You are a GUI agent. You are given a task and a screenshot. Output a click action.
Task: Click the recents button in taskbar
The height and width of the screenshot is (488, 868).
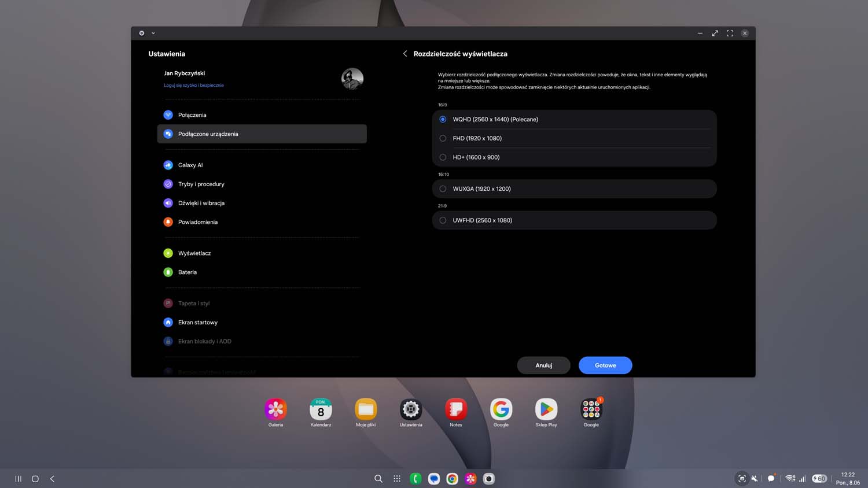[x=19, y=479]
